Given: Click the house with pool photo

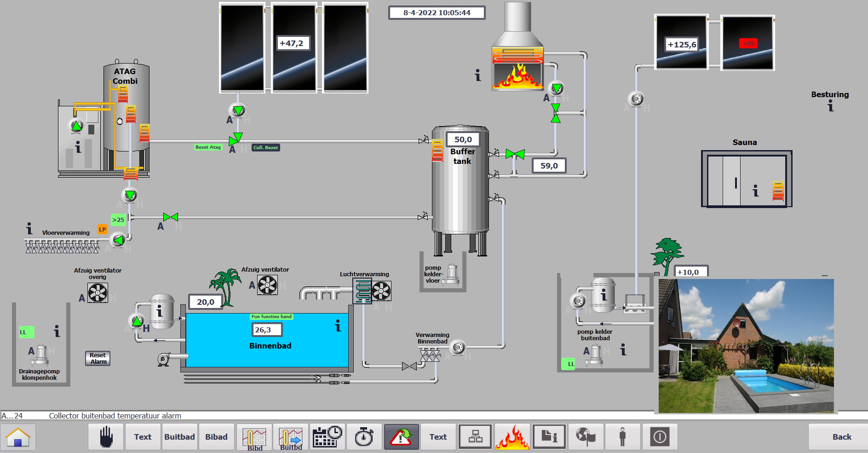Looking at the screenshot, I should coord(746,346).
